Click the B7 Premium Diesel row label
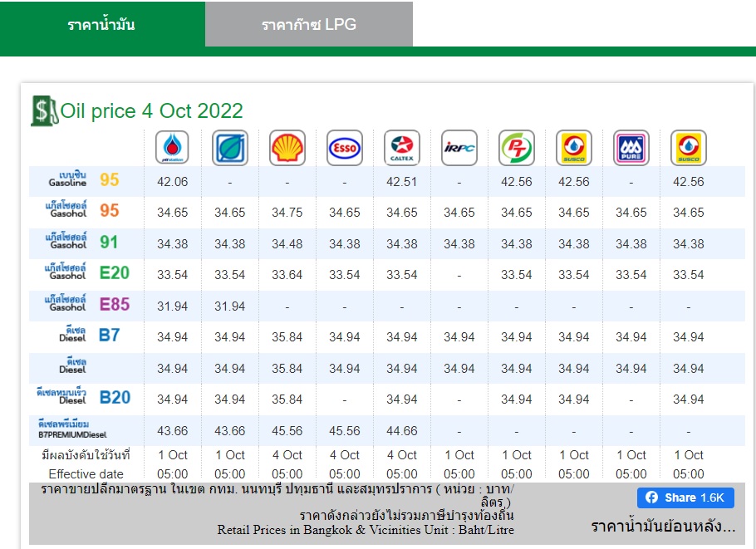The width and height of the screenshot is (756, 549). coord(72,429)
